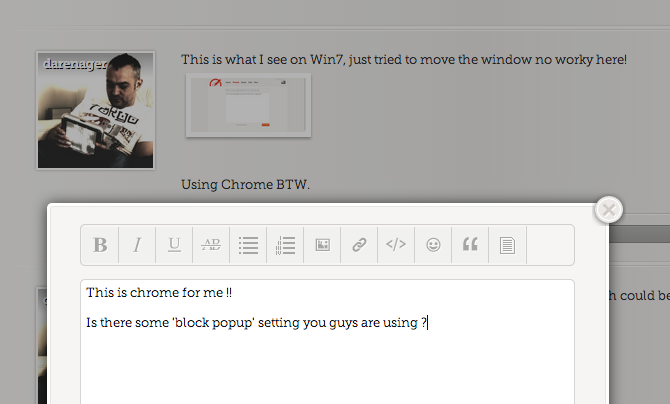This screenshot has height=404, width=670.
Task: Underline text using the U icon
Action: coord(174,245)
